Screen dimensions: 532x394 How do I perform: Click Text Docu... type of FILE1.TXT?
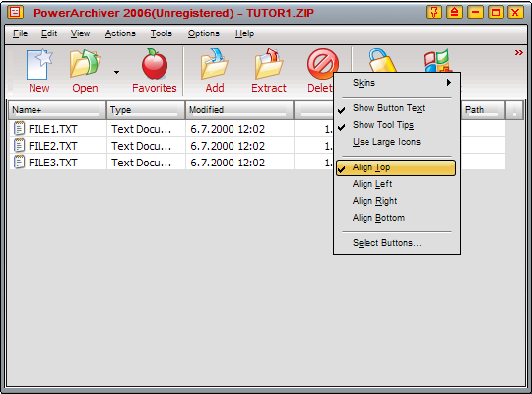tap(142, 129)
